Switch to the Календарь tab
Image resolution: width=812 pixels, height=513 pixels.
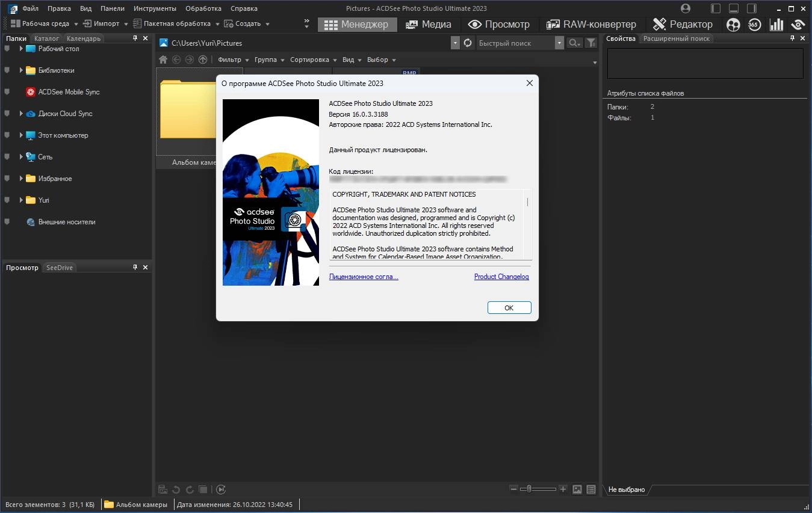coord(84,38)
